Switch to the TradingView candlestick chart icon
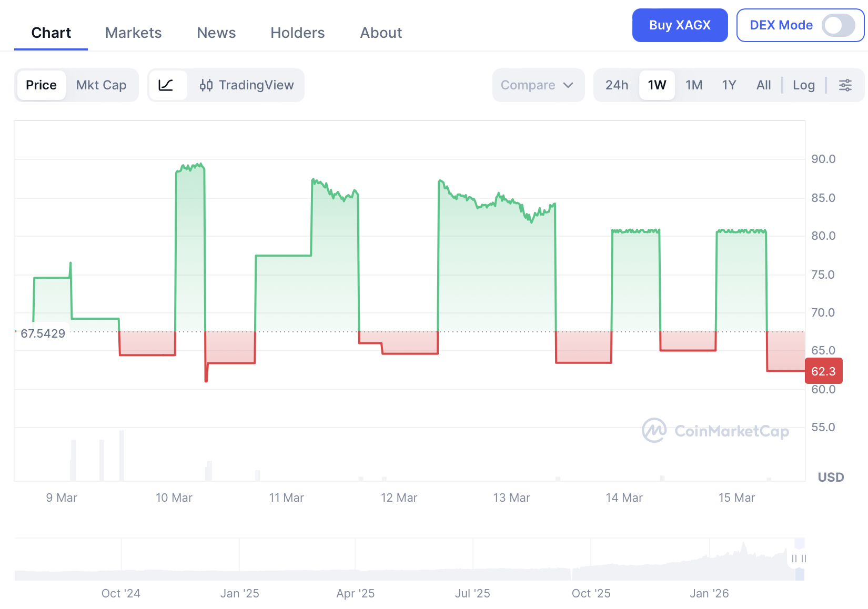The height and width of the screenshot is (609, 868). pyautogui.click(x=246, y=85)
